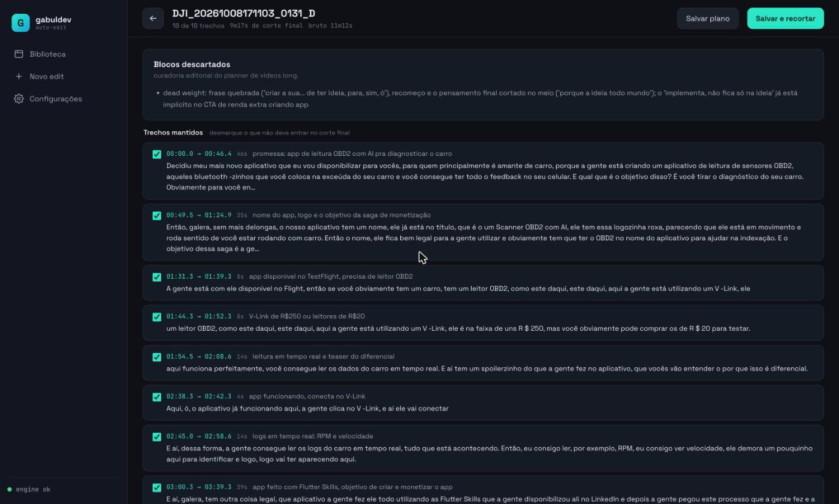The width and height of the screenshot is (839, 504).
Task: Toggle checkbox for 01:44.3 → 01:52.3 segment
Action: click(x=157, y=316)
